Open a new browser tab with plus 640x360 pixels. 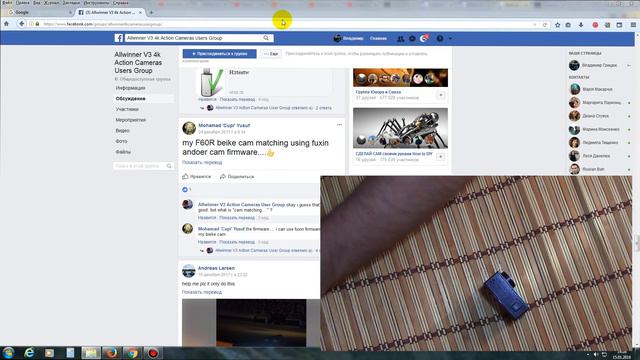coord(151,13)
